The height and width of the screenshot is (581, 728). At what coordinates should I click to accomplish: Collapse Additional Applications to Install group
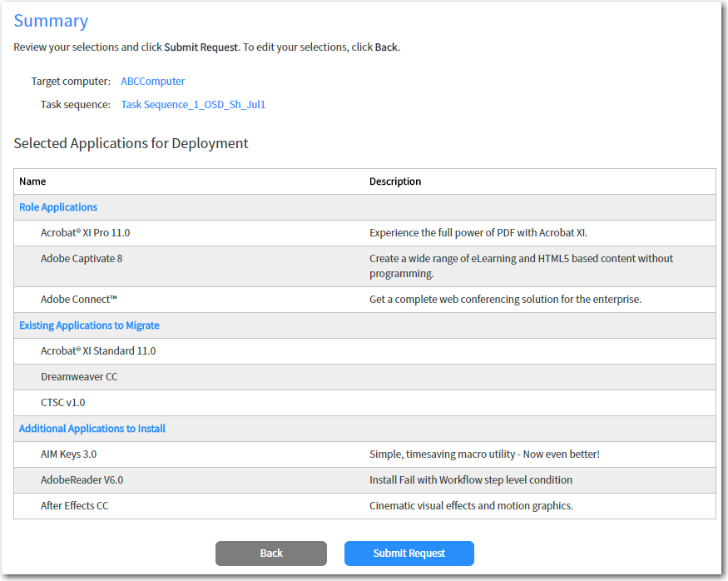(x=92, y=429)
